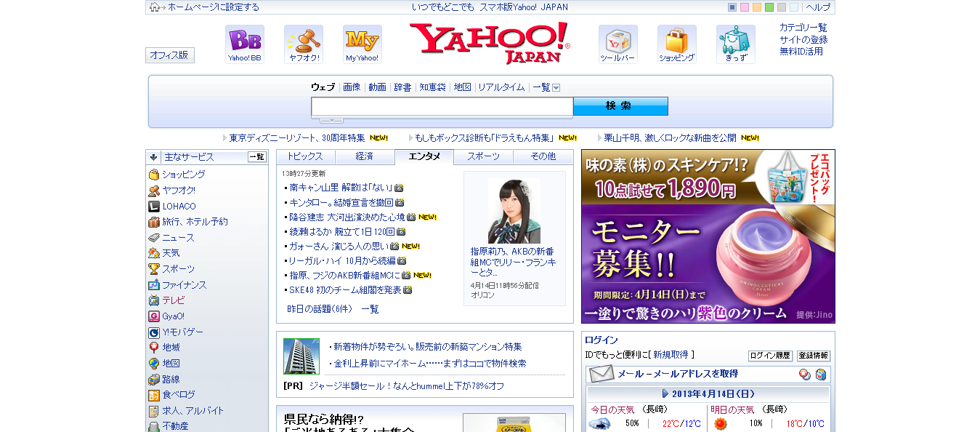Open the ショッピング bag icon at top
This screenshot has width=980, height=432.
pyautogui.click(x=677, y=44)
